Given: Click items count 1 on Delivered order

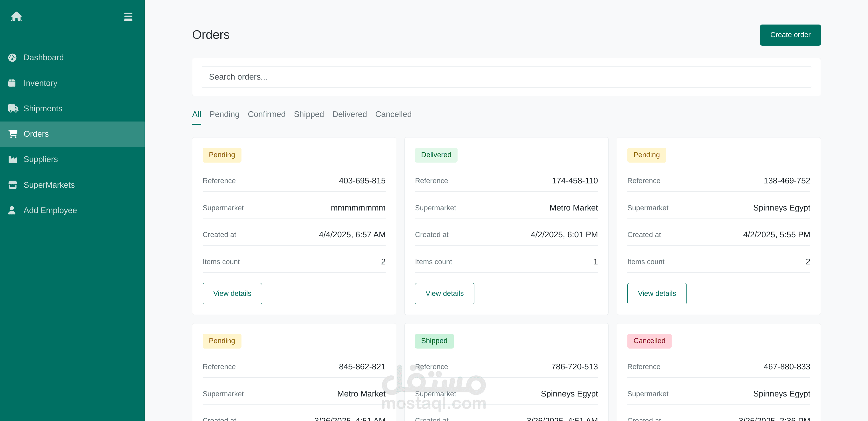Looking at the screenshot, I should coord(595,262).
